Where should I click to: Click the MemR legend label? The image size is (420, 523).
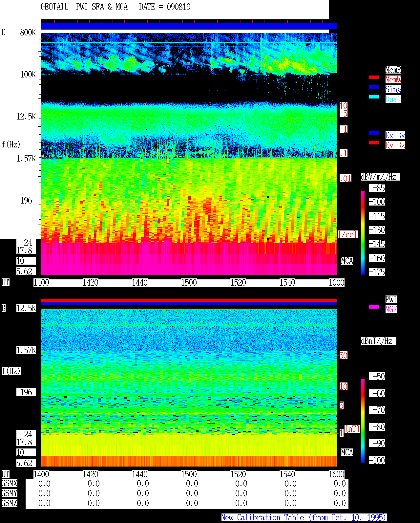[393, 70]
